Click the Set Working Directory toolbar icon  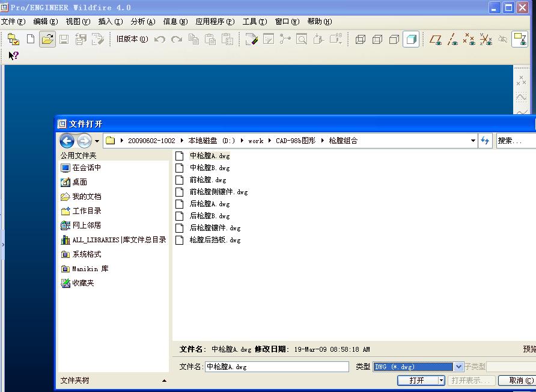(x=13, y=39)
